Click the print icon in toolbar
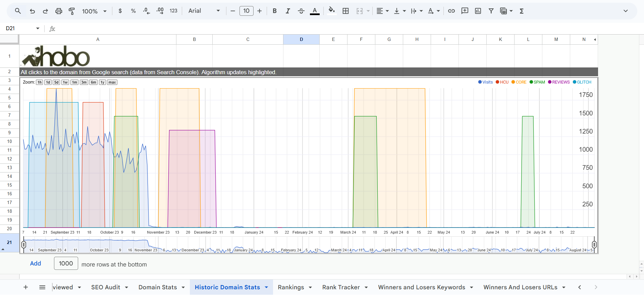This screenshot has width=644, height=295. pos(59,11)
